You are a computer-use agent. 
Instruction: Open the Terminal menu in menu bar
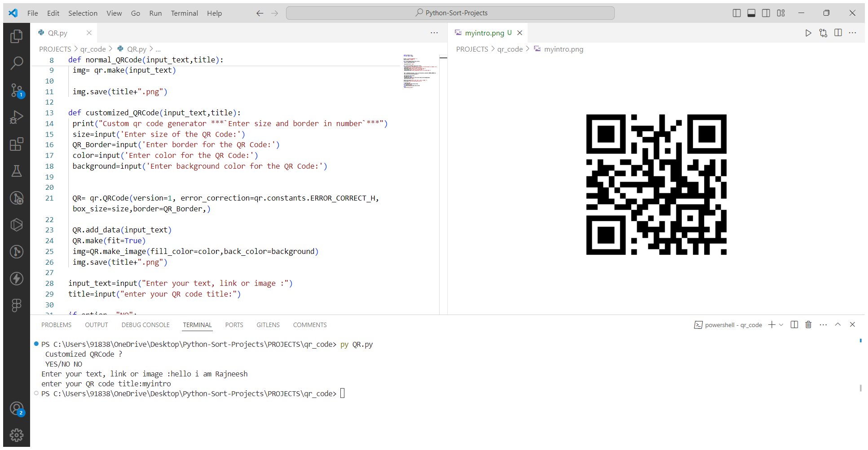184,13
